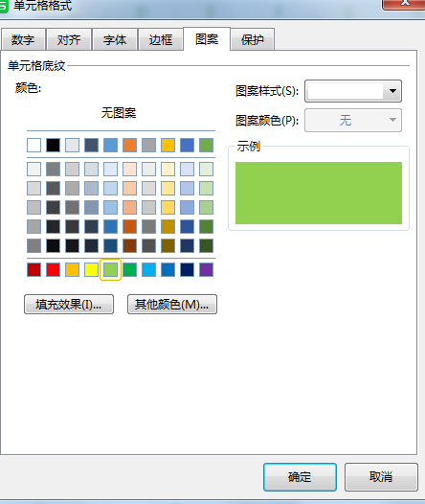Screen dimensions: 425x504
Task: Select the 边框 tab
Action: point(161,39)
